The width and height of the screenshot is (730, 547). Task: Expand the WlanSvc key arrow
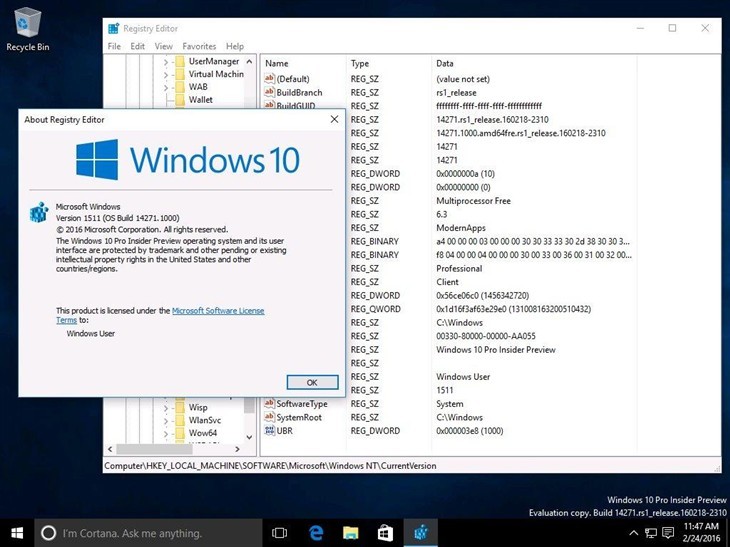(166, 420)
